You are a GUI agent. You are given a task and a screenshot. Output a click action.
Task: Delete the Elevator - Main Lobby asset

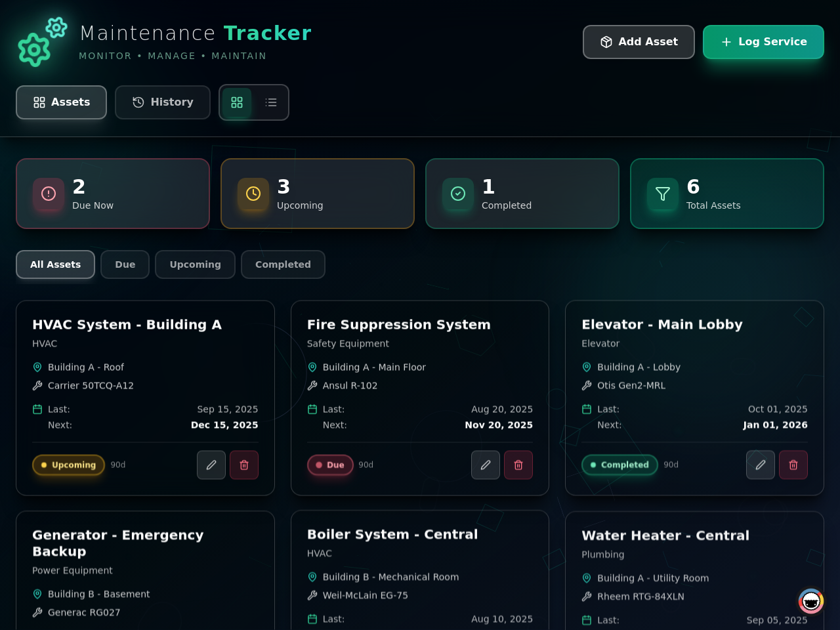pos(793,465)
